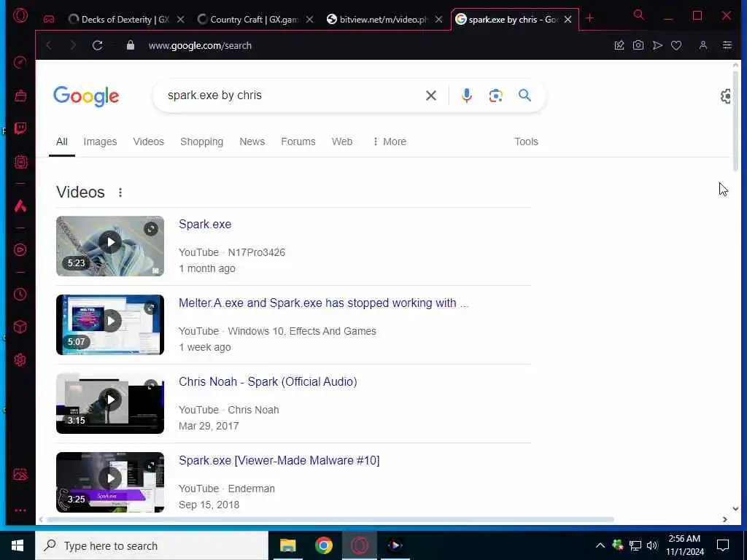Open Twitch panel in sidebar
The height and width of the screenshot is (560, 747).
pos(20,128)
